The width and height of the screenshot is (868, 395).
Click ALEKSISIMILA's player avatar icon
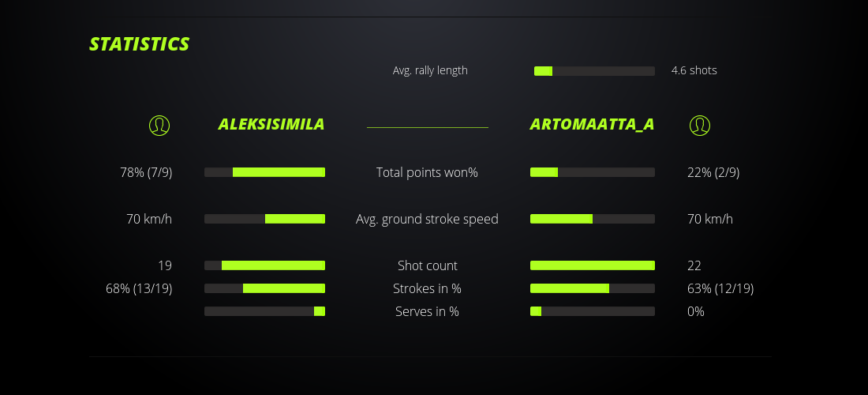[159, 125]
